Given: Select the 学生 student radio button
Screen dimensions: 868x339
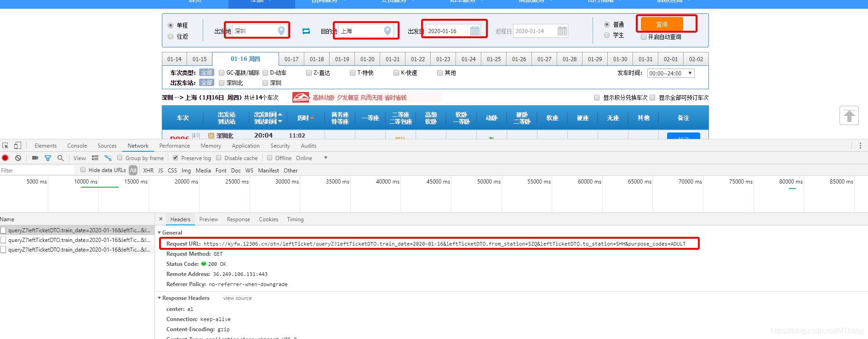Looking at the screenshot, I should coord(607,35).
